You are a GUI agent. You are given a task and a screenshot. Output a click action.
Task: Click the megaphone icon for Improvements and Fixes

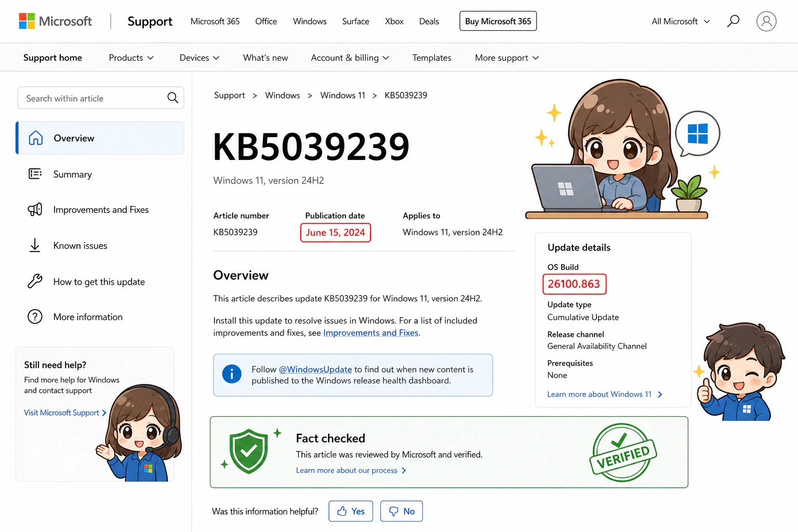coord(35,209)
